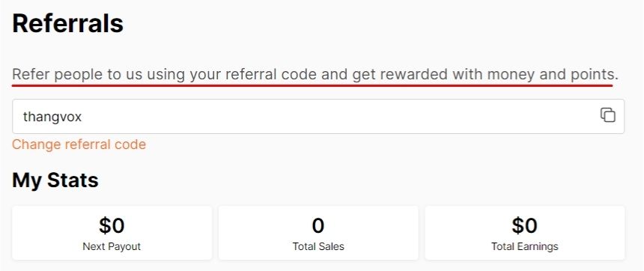Image resolution: width=644 pixels, height=271 pixels.
Task: Click the $0 value above Next Payout
Action: click(112, 225)
